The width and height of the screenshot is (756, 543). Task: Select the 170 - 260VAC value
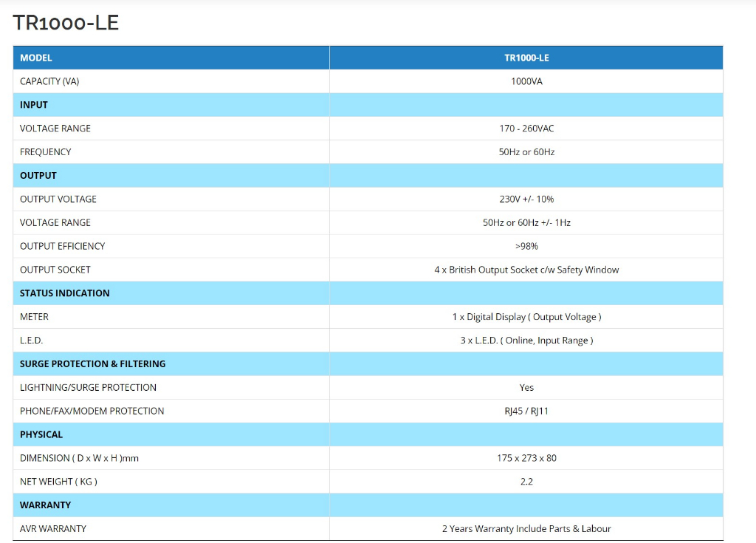click(526, 129)
